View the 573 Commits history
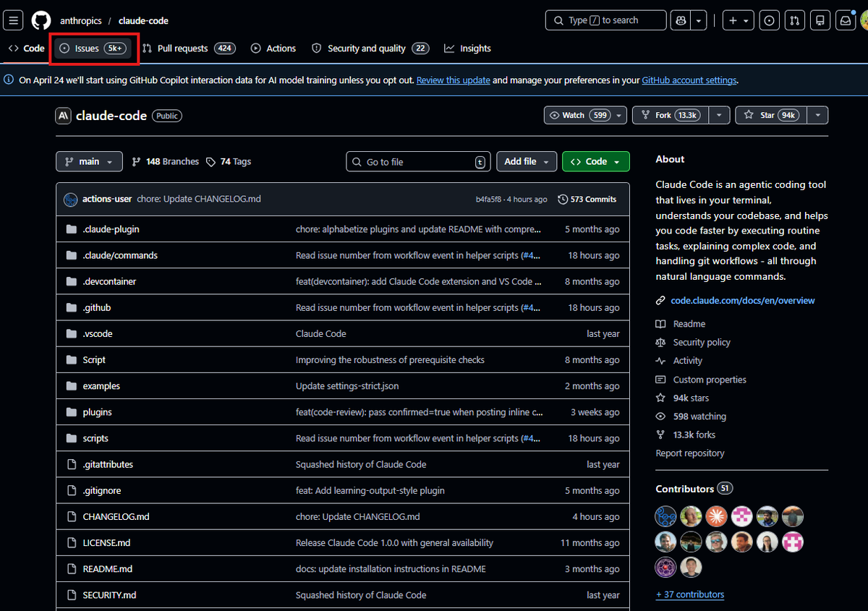Image resolution: width=868 pixels, height=611 pixels. (587, 200)
